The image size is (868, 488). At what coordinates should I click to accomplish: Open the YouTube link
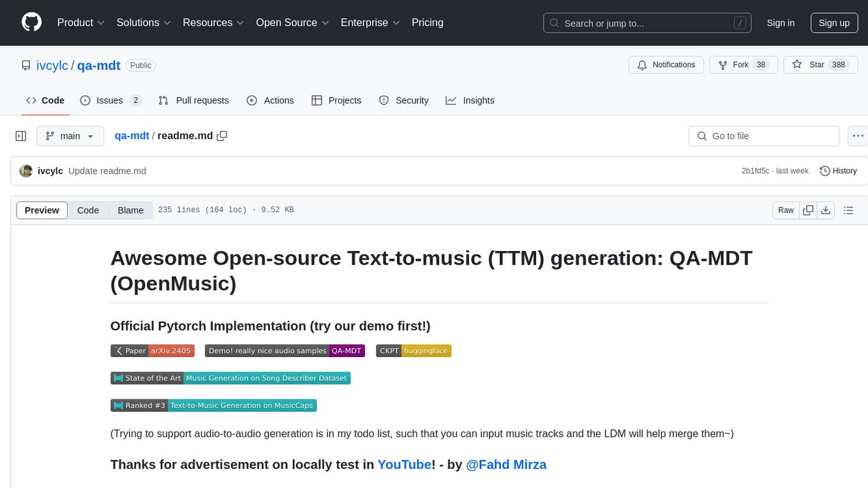405,464
